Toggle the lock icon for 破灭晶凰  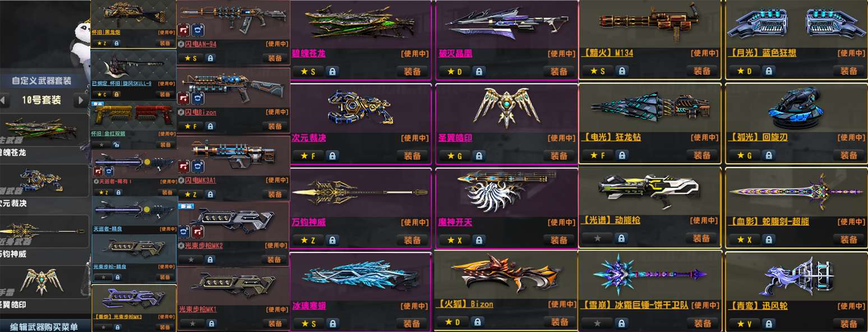pos(478,72)
